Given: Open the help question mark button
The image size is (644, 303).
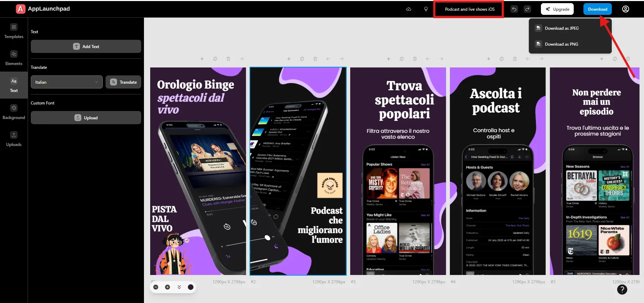Looking at the screenshot, I should [622, 290].
